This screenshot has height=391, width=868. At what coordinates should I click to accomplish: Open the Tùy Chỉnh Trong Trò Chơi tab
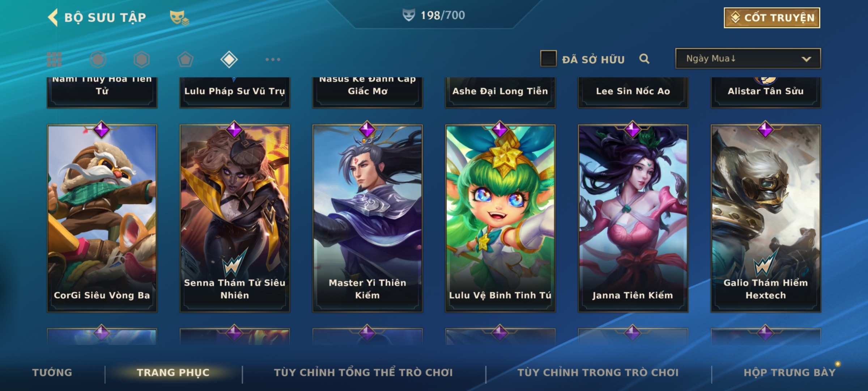pyautogui.click(x=598, y=373)
